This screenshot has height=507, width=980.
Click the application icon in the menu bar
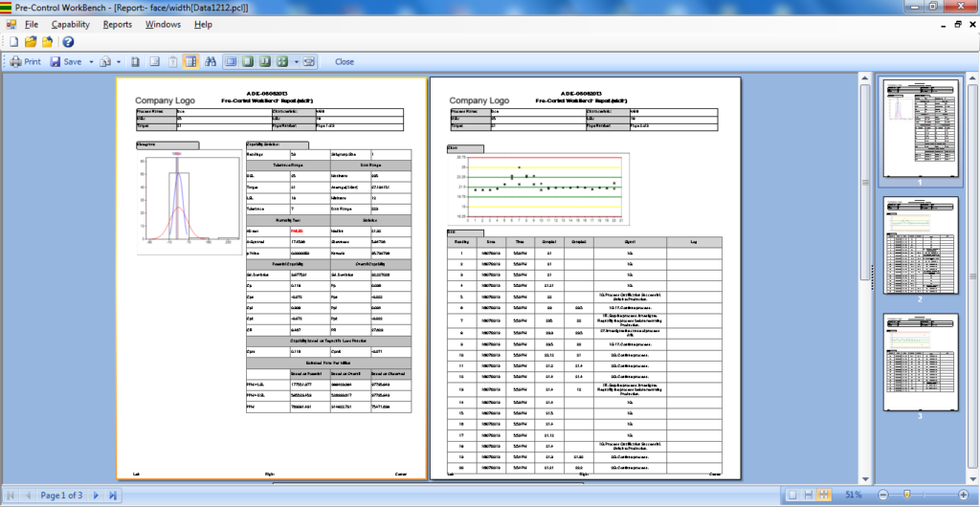[11, 24]
